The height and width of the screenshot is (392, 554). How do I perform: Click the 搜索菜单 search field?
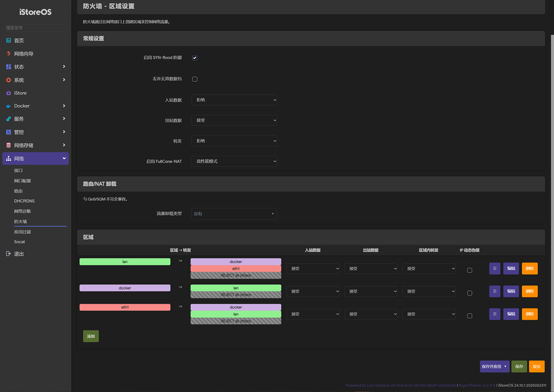(36, 28)
